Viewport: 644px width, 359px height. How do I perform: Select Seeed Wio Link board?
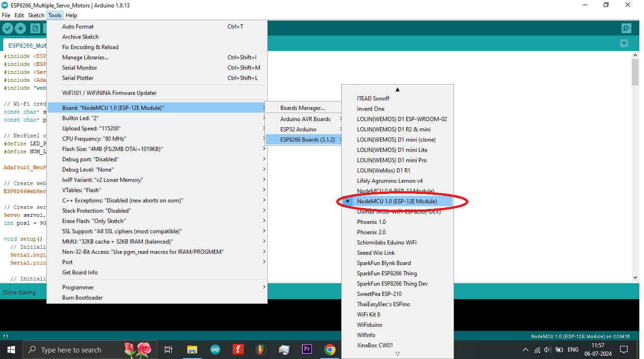tap(397, 253)
